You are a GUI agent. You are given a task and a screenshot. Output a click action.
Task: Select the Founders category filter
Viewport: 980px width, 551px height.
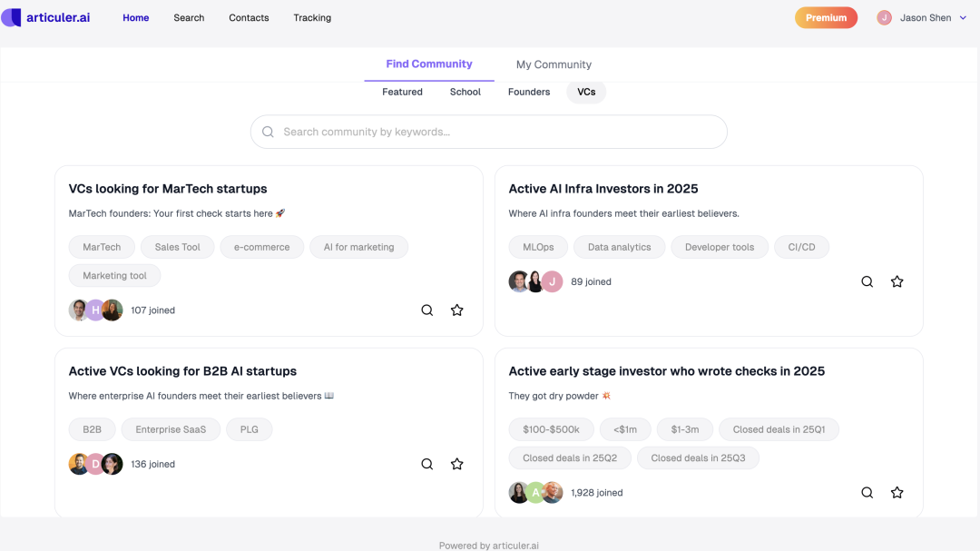click(x=529, y=92)
